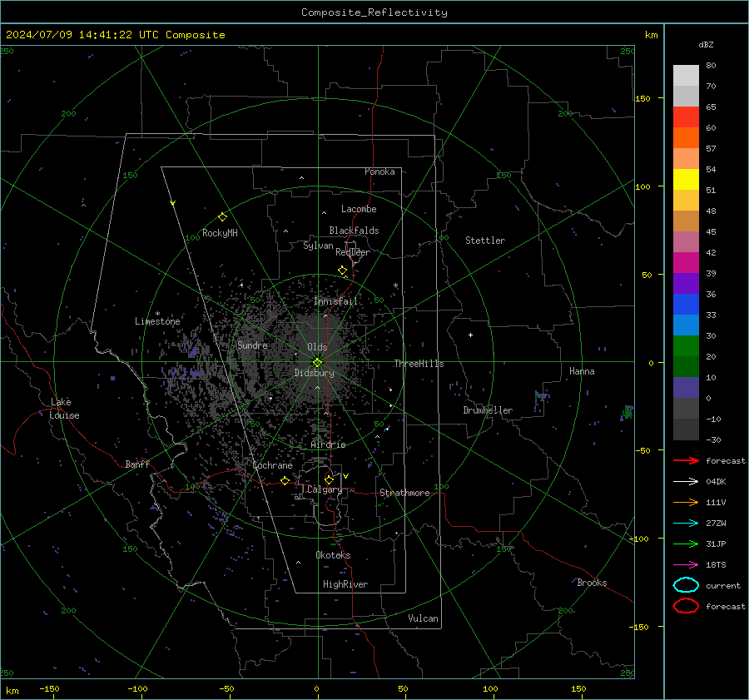
Task: Select the magenta 39-42 dBZ swatch
Action: coord(686,262)
